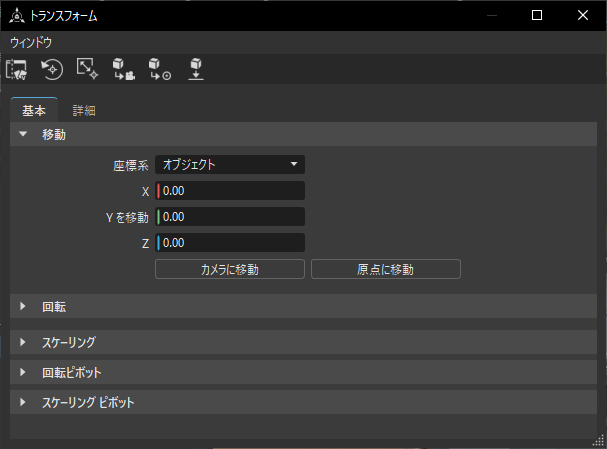Collapse the 移動 section
This screenshot has height=449, width=607.
point(303,134)
